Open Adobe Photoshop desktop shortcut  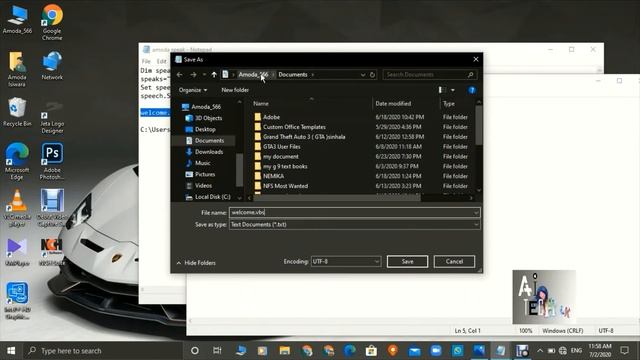pos(52,162)
